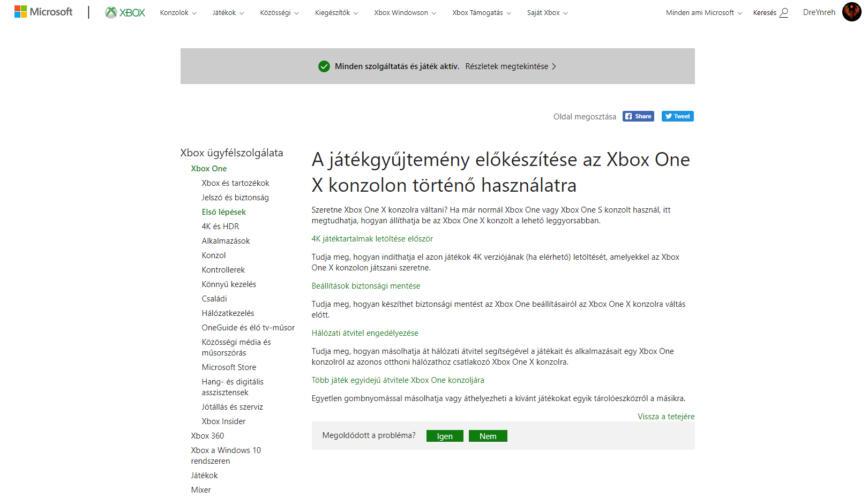Tweet this page on Twitter
868x498 pixels.
pos(678,116)
